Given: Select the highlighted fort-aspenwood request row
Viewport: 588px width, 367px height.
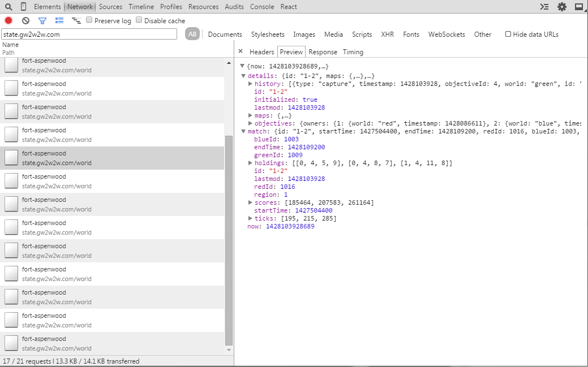Looking at the screenshot, I should click(x=112, y=158).
